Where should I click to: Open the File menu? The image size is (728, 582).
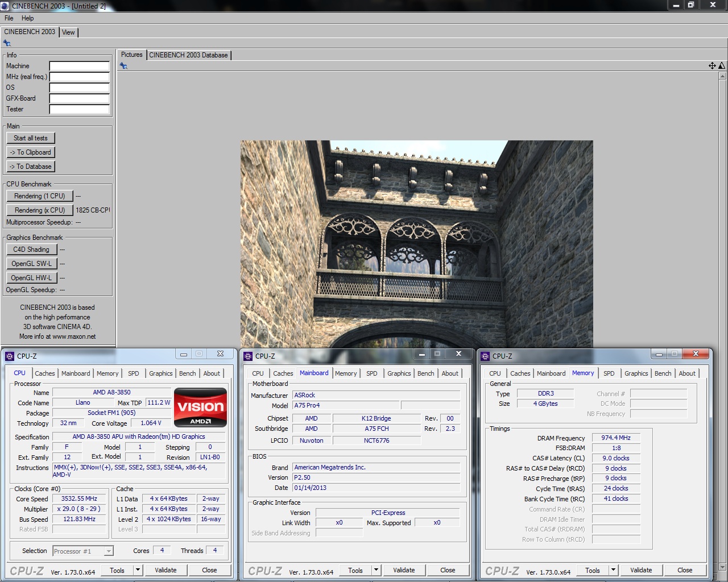pos(9,18)
